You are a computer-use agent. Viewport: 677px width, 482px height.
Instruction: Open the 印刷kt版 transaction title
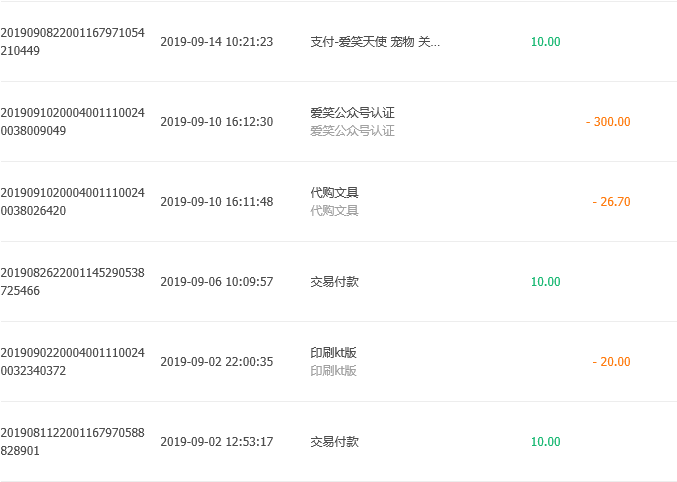pyautogui.click(x=333, y=353)
